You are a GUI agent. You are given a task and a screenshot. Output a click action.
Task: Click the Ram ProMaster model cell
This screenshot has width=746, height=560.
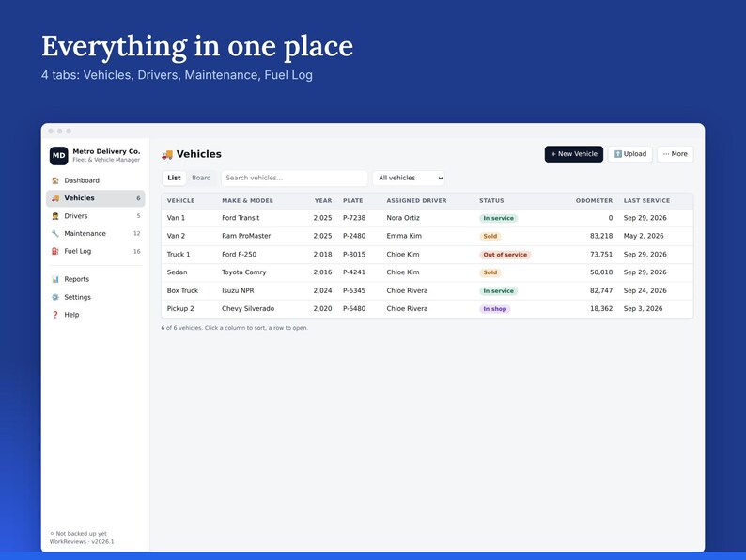[x=246, y=236]
